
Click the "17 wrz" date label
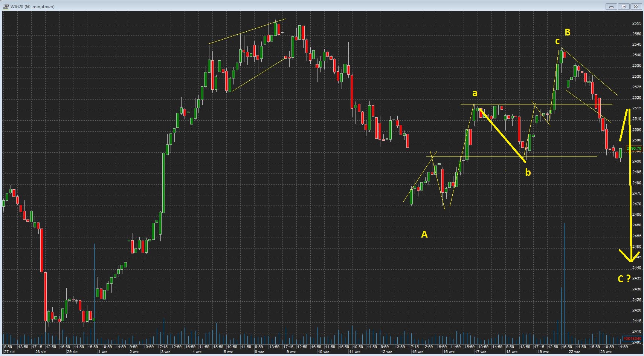click(481, 352)
